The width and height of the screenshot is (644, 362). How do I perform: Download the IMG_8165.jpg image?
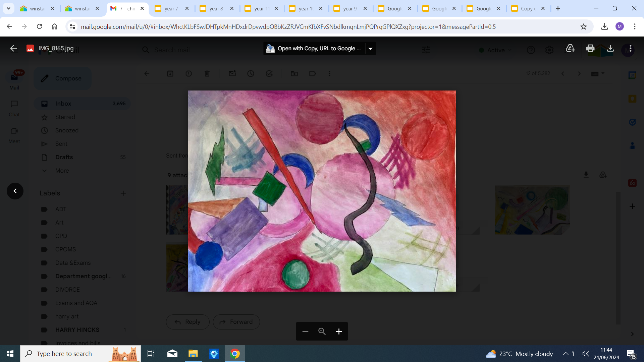[610, 48]
